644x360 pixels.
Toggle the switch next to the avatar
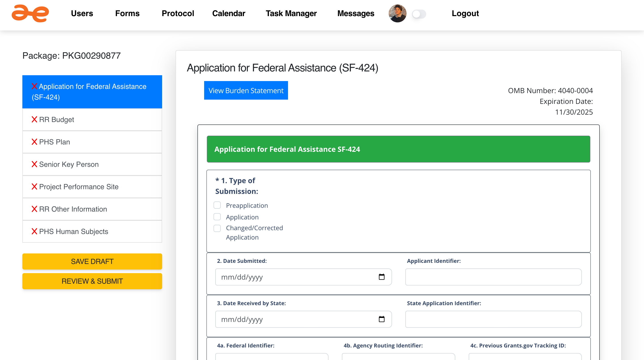pos(419,14)
